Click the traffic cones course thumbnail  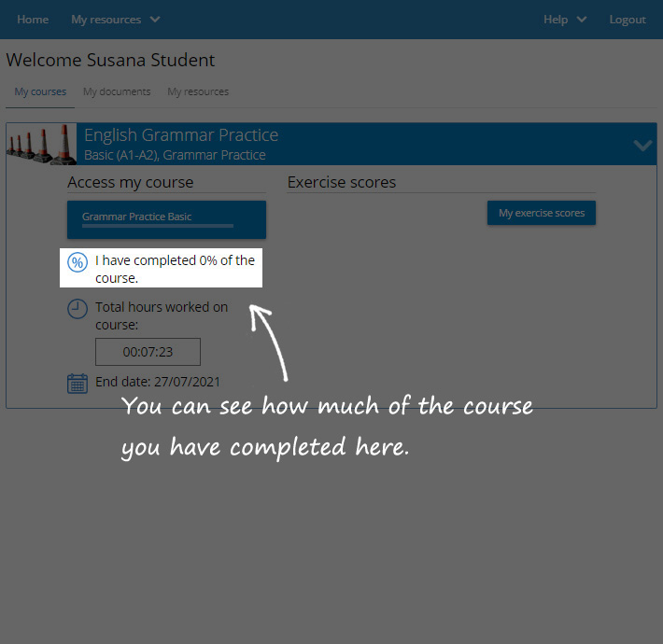tap(42, 144)
